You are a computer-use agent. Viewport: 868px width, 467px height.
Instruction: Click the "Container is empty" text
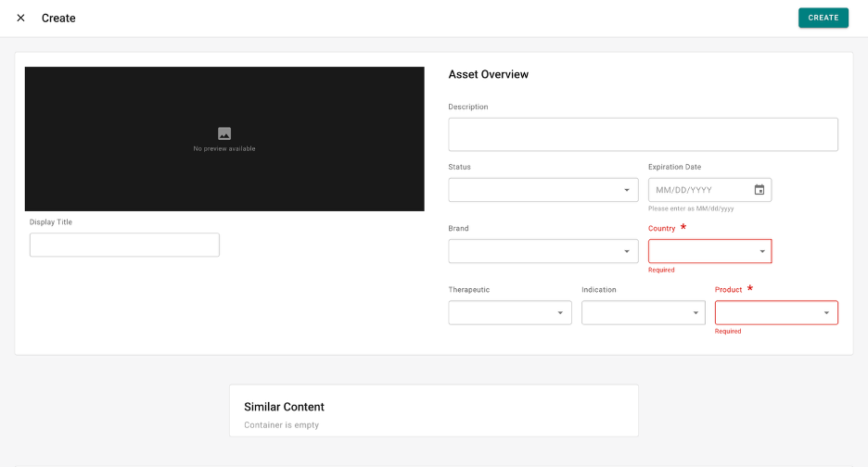281,425
